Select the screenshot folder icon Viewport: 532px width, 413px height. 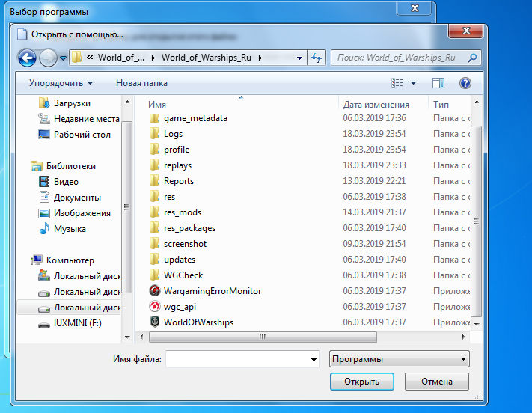pyautogui.click(x=154, y=244)
